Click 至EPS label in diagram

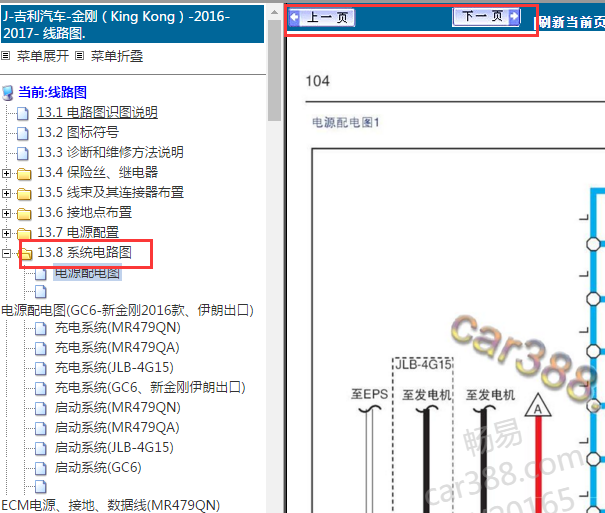point(369,394)
